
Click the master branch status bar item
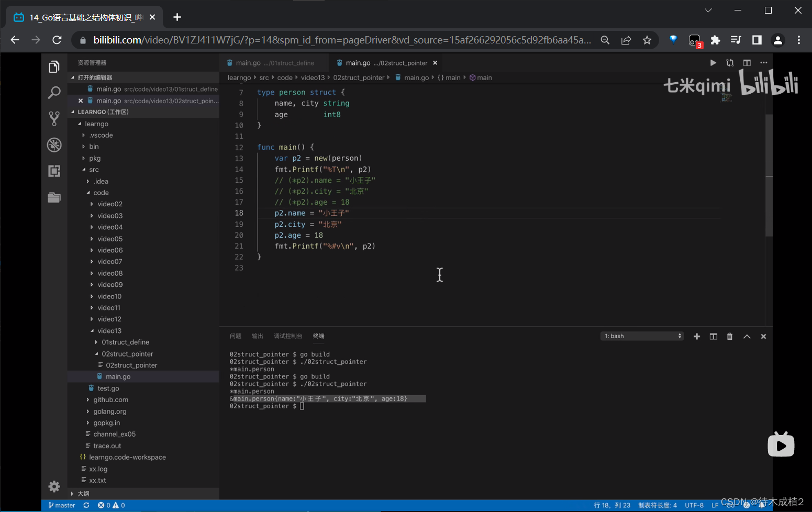tap(62, 505)
